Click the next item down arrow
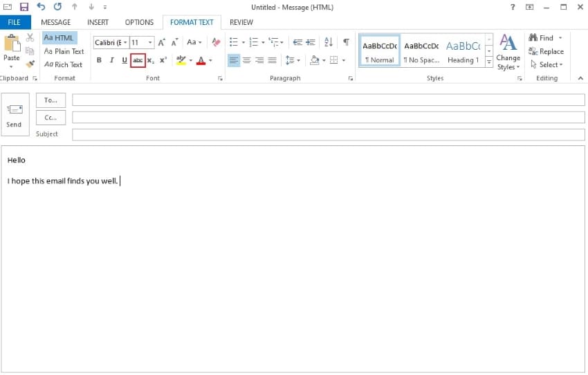588x375 pixels. tap(91, 7)
